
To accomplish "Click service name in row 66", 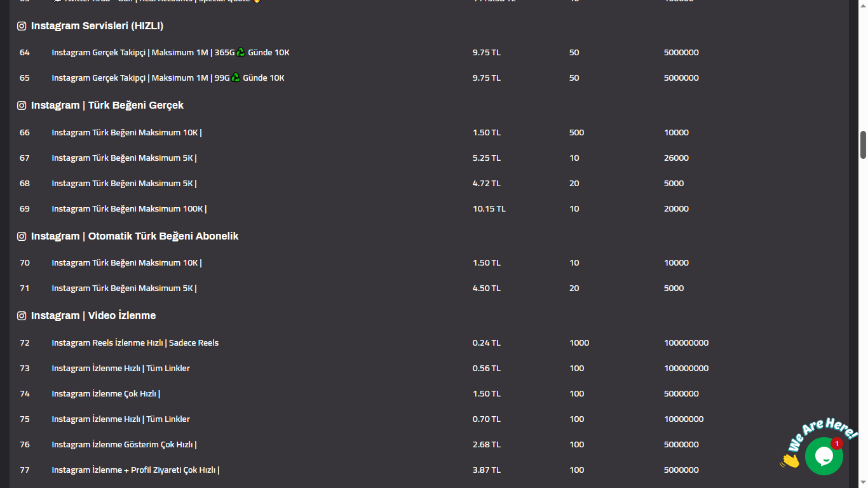I will 127,133.
